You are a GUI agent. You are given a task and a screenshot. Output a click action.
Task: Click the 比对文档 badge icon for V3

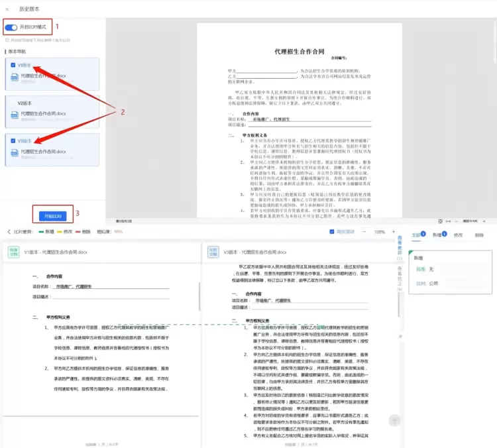213,252
